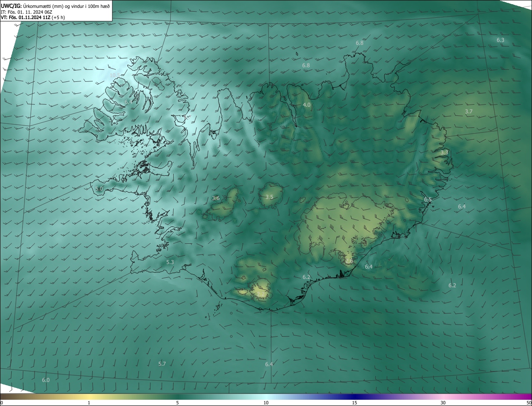Click the color scale tick labeled 50

(x=529, y=403)
